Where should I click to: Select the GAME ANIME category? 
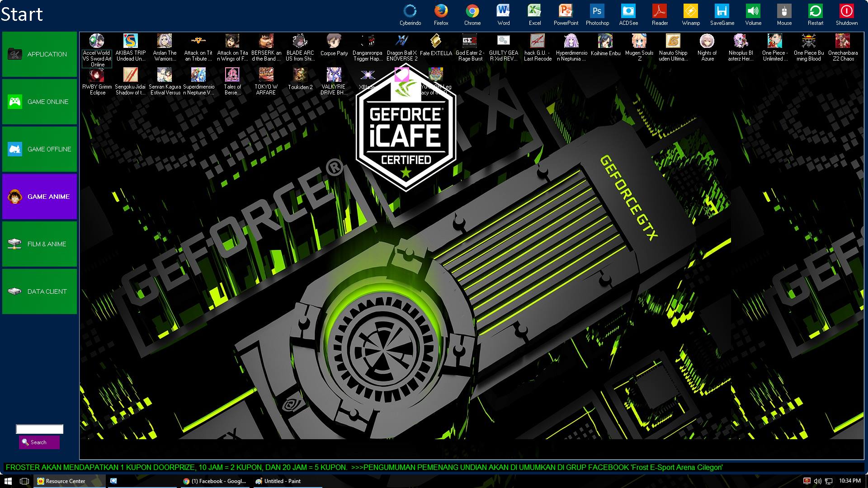point(39,197)
